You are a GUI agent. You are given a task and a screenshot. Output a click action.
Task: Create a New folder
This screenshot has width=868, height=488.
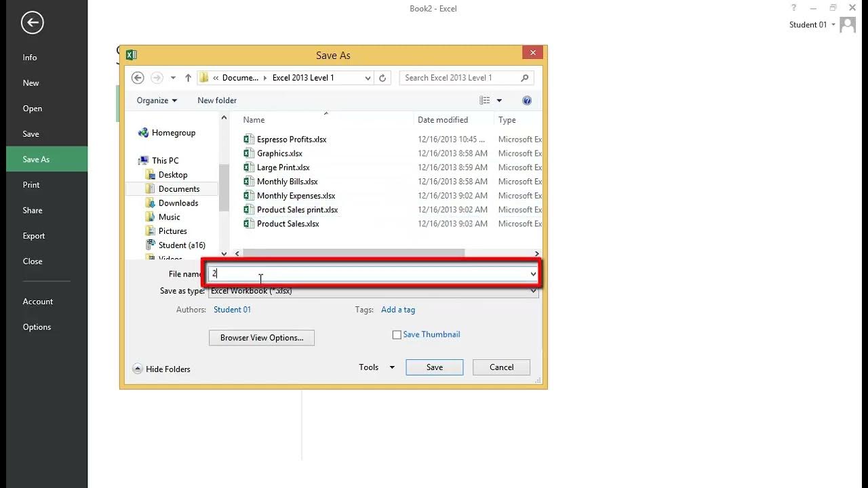coord(217,100)
